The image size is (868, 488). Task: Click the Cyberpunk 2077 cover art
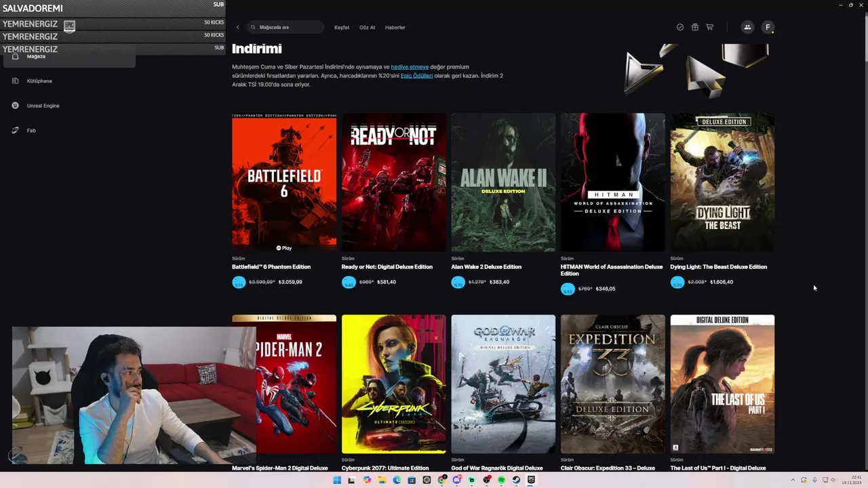tap(394, 384)
